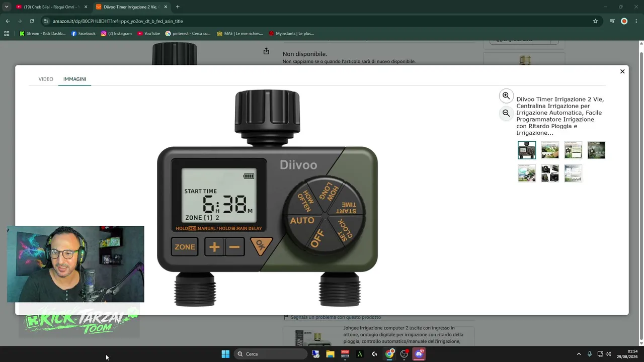Screen dimensions: 644x362
Task: Open the Windows Start menu
Action: tap(225, 354)
